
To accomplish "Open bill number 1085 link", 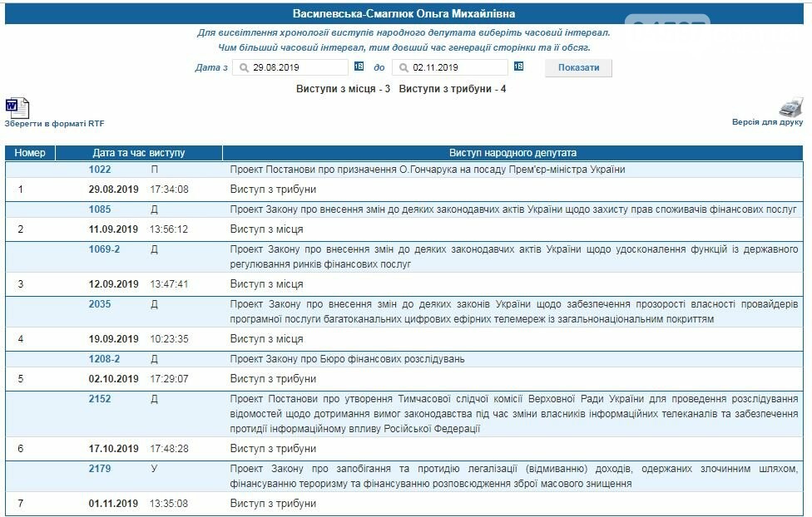I will (100, 209).
